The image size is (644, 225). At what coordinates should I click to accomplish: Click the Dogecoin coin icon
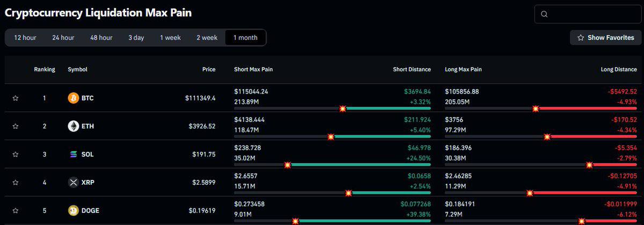point(73,211)
